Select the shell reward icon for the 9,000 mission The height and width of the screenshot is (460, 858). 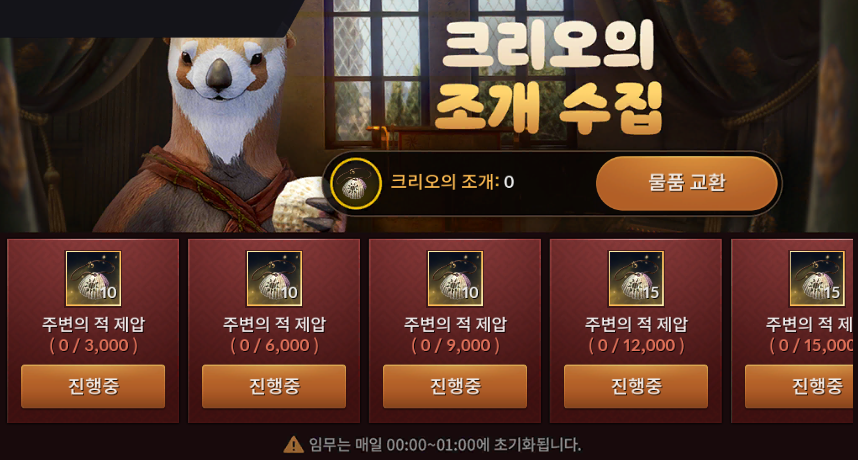[455, 278]
